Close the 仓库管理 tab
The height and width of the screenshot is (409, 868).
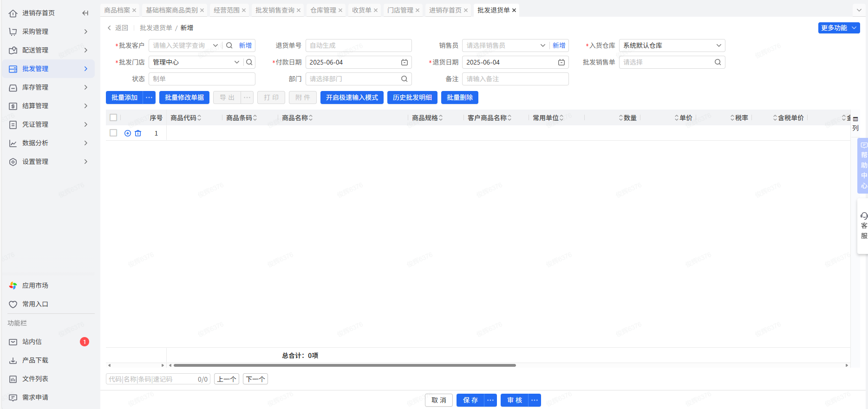pyautogui.click(x=340, y=10)
